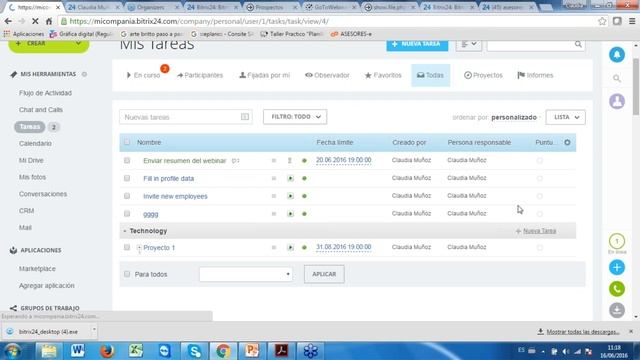Screen dimensions: 640x360
Task: Open the notifications bell icon
Action: click(x=617, y=55)
